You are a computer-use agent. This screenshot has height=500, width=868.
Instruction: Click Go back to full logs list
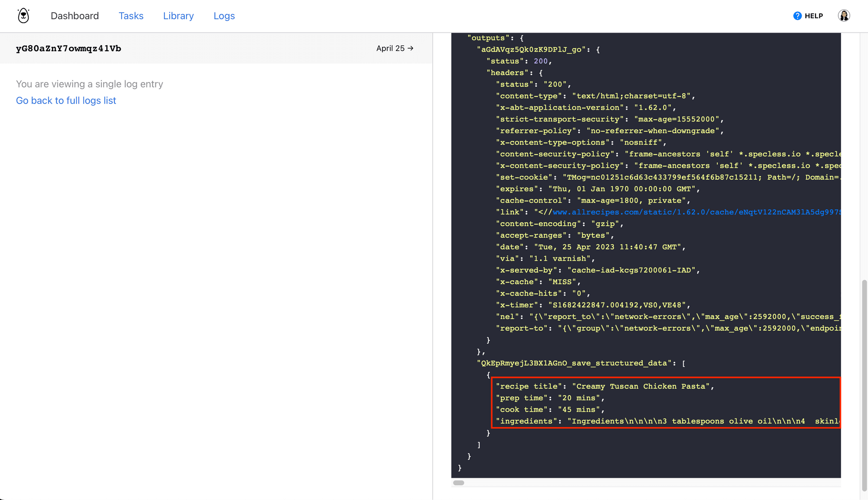pyautogui.click(x=66, y=100)
